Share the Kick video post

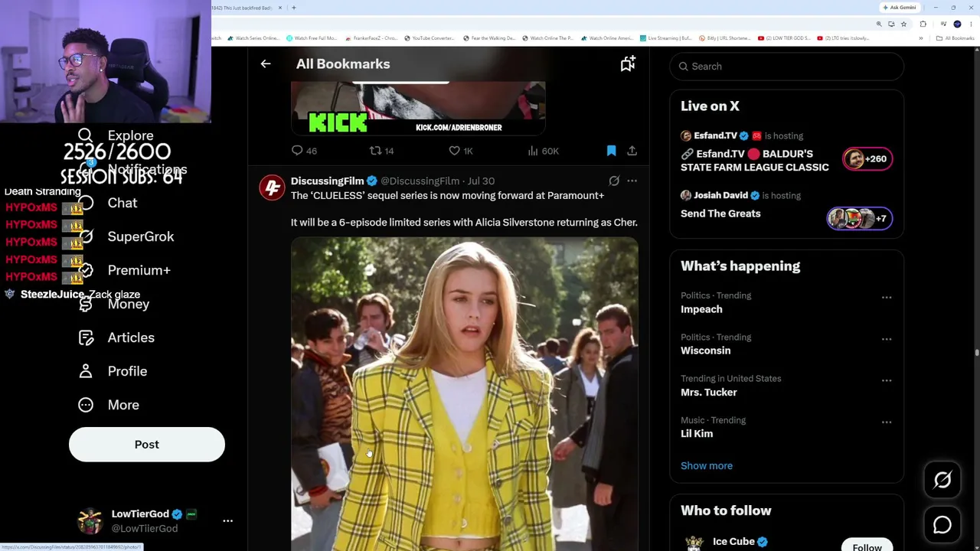pyautogui.click(x=632, y=151)
